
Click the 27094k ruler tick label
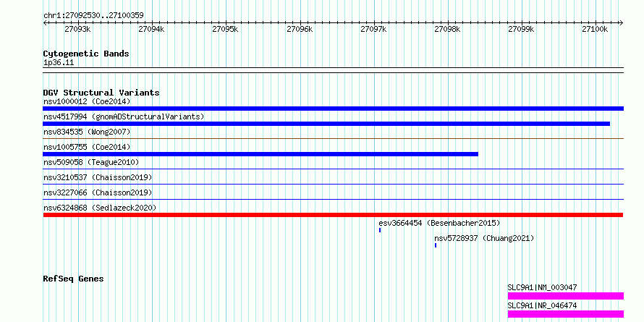(151, 29)
